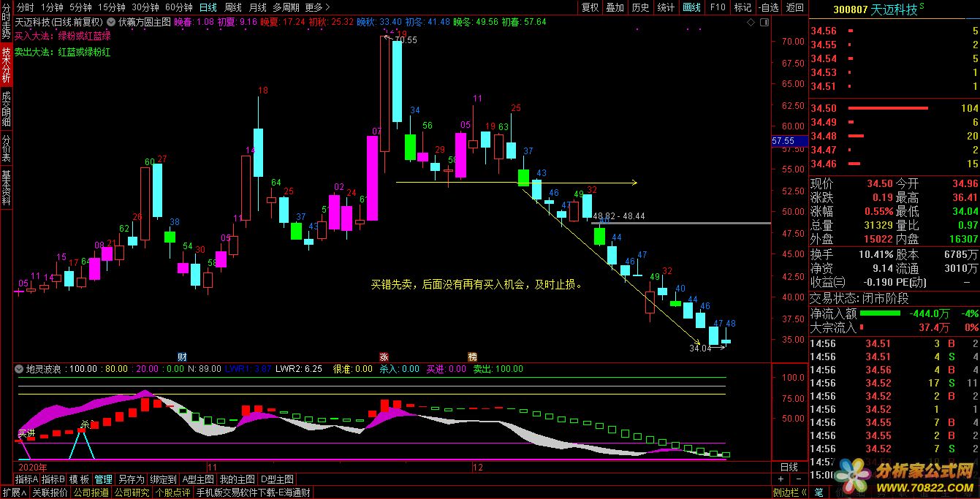Screen dimensions: 980x499
Task: Click the 返回 back button
Action: 794,7
